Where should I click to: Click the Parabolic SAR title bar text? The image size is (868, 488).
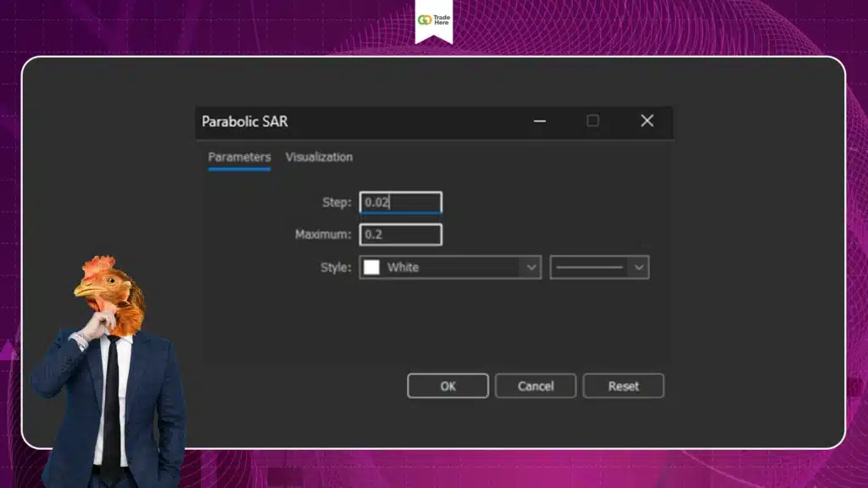pos(245,121)
